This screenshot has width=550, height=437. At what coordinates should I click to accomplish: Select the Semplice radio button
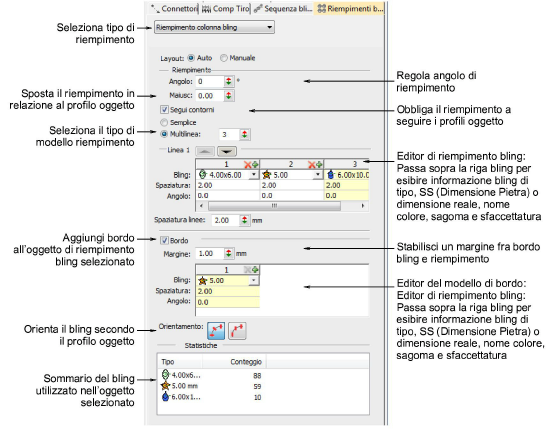(164, 122)
